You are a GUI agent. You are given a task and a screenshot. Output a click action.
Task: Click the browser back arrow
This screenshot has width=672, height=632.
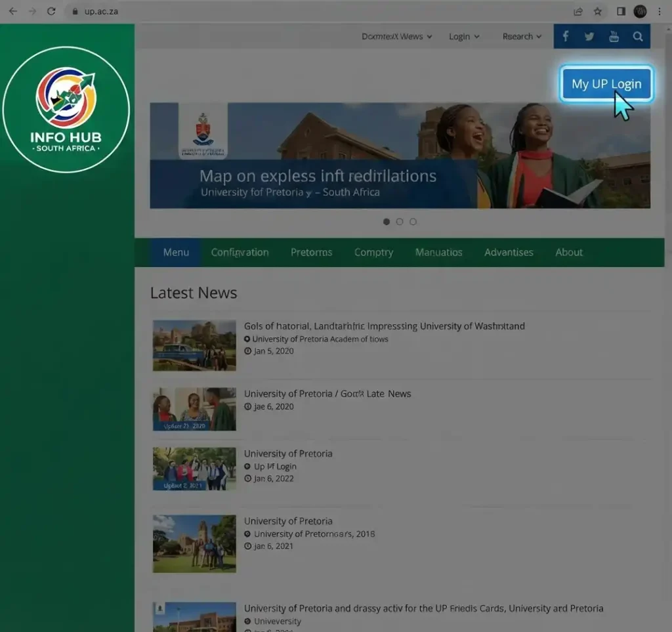[x=13, y=11]
